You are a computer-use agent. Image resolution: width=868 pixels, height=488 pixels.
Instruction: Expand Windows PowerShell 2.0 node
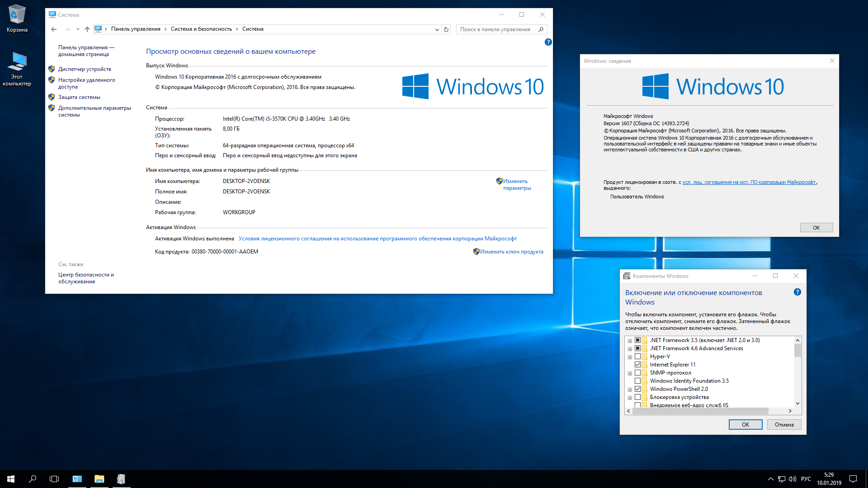[630, 389]
